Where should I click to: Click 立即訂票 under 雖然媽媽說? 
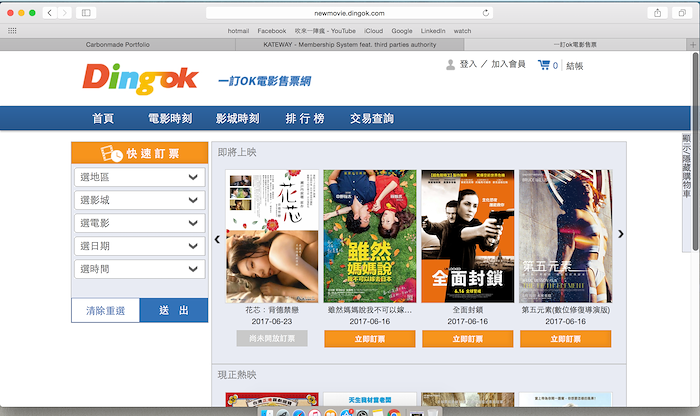coord(370,339)
